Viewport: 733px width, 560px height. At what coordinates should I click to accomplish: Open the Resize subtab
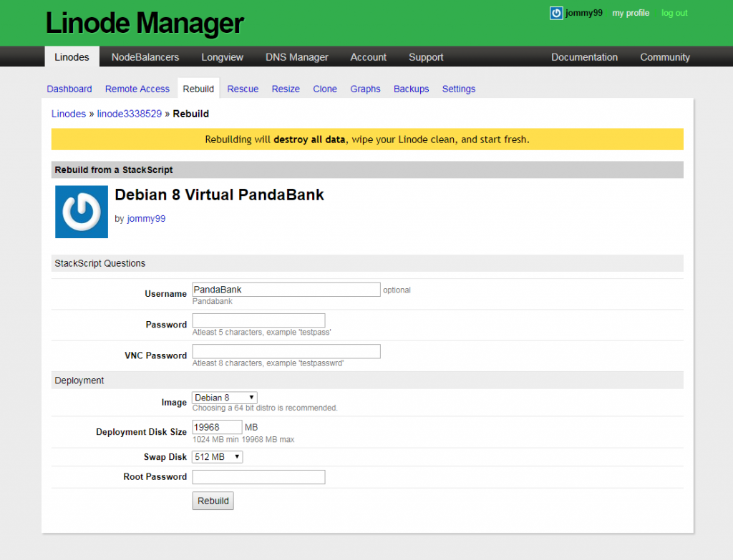point(286,89)
